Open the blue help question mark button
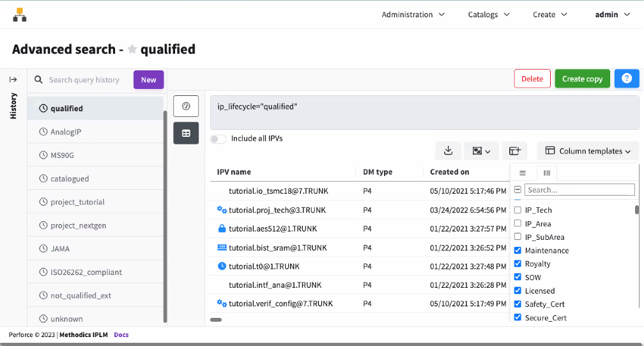 tap(626, 79)
